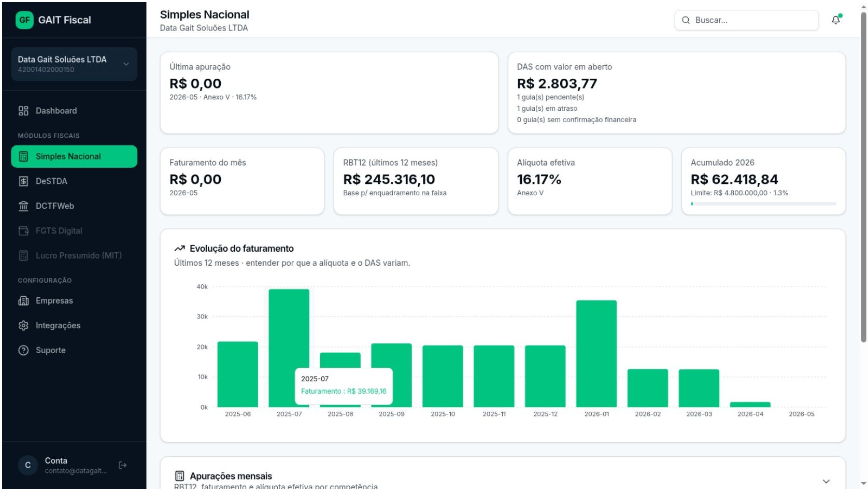This screenshot has width=868, height=492.
Task: Click the DAS com valor em aberto card
Action: [677, 93]
